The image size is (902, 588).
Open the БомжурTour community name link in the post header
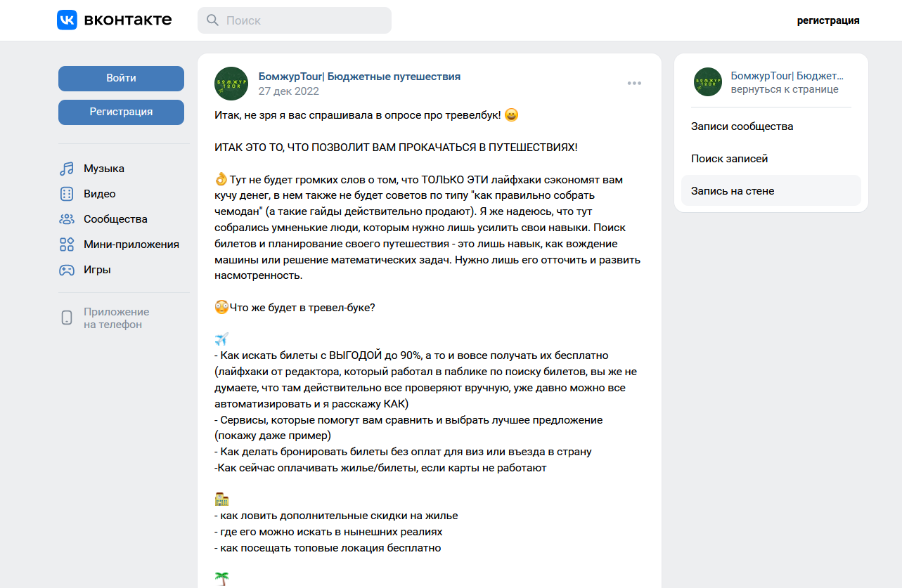(x=359, y=77)
